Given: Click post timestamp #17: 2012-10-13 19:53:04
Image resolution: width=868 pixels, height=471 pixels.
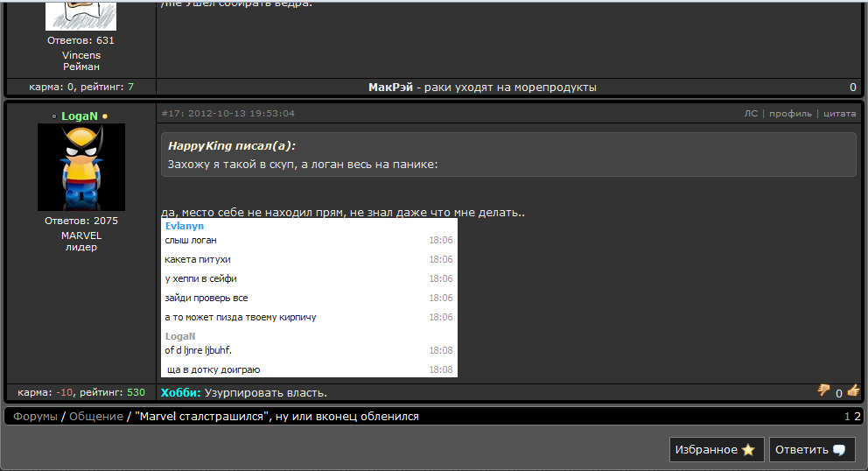Looking at the screenshot, I should point(227,113).
